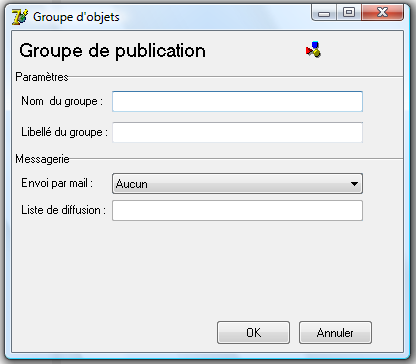Click the "Libellé du groupe :" label
Screen dimensions: 416x364
64,132
